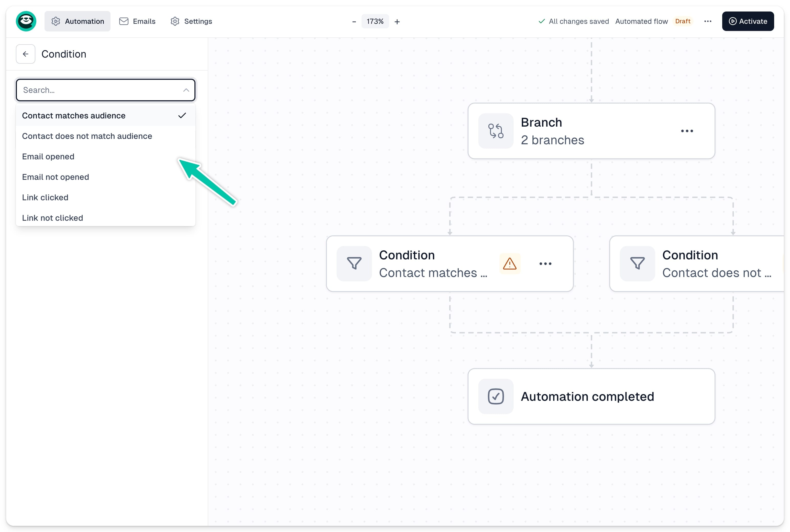Click the Automated flow name
This screenshot has width=790, height=532.
point(641,21)
